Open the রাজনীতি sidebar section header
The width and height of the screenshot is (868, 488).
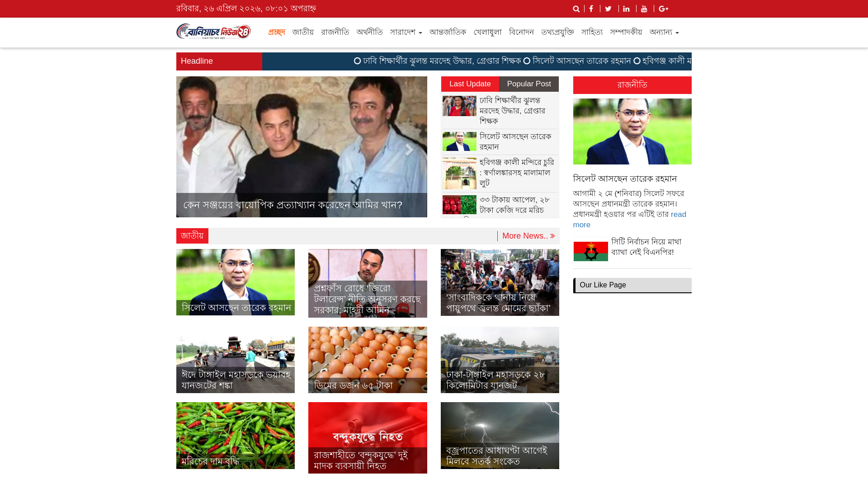coord(632,85)
